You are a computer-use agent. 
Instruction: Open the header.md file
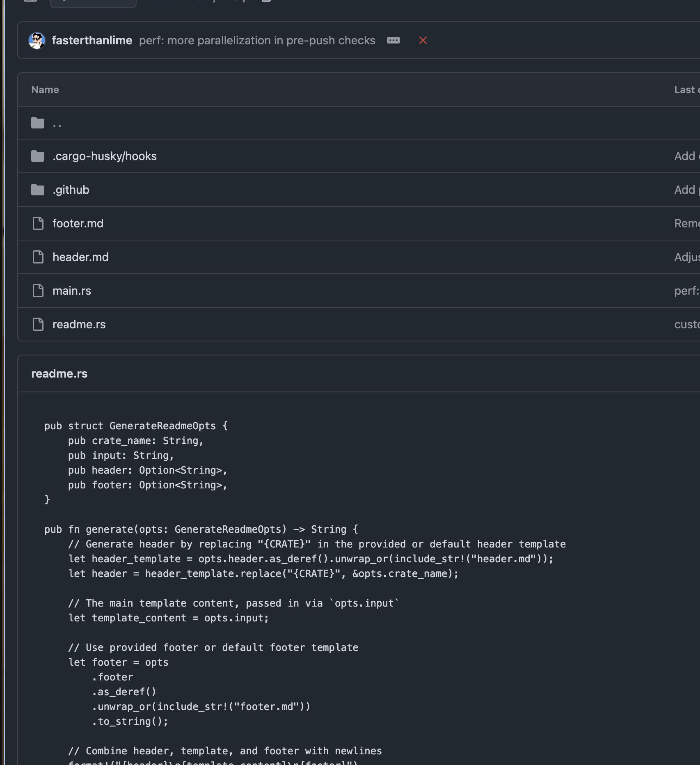coord(80,257)
